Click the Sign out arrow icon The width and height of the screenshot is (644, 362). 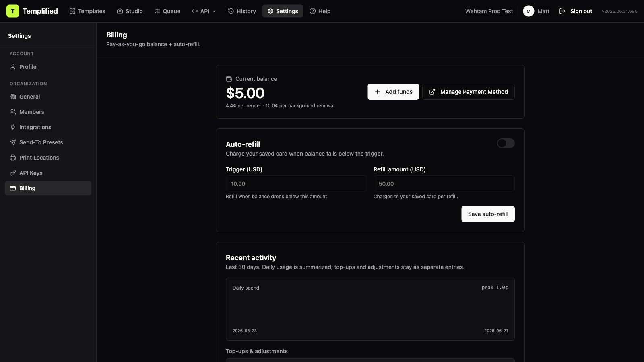562,11
